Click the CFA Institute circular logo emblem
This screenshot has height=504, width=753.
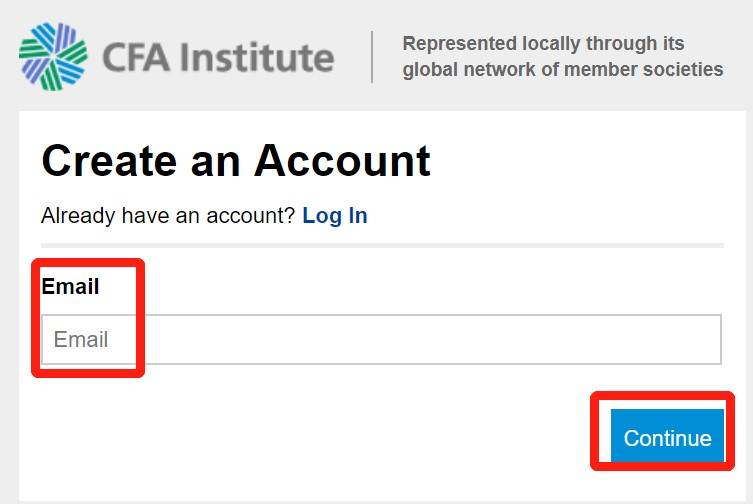click(x=53, y=55)
